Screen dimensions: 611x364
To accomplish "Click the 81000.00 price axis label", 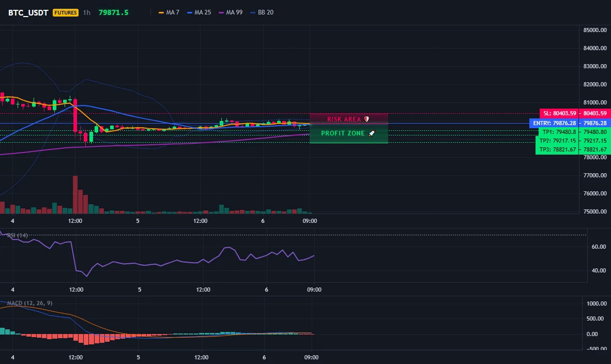I will pyautogui.click(x=595, y=102).
